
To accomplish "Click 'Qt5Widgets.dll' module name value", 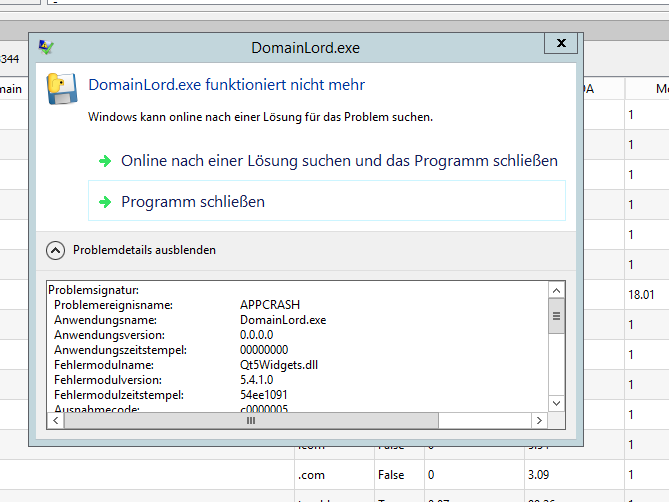I will (279, 365).
